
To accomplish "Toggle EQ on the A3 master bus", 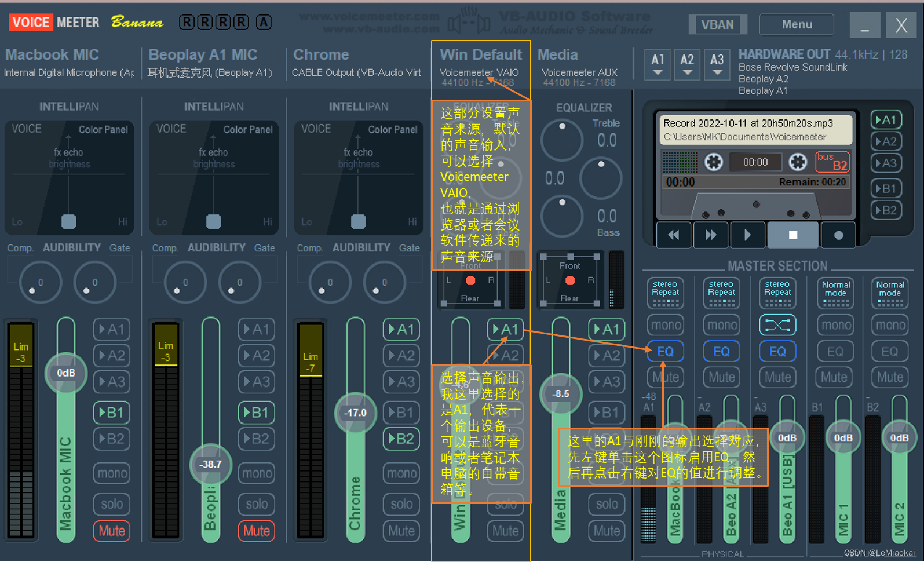I will pos(777,352).
